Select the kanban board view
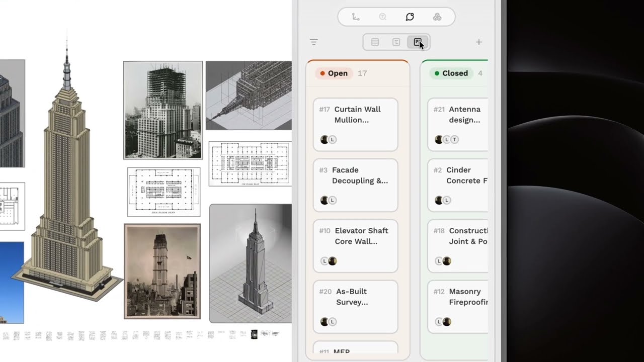 coord(418,42)
